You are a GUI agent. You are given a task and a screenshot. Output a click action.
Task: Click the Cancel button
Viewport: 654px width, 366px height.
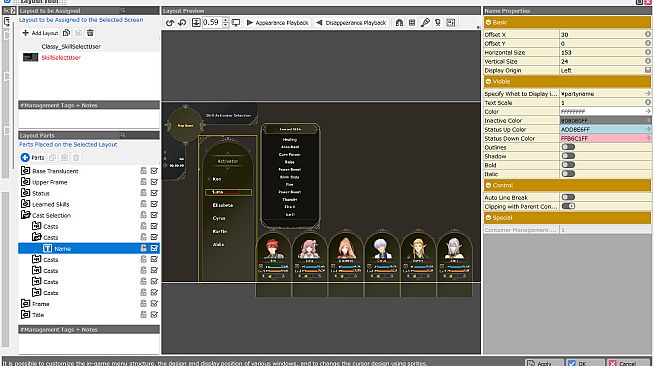tap(627, 363)
